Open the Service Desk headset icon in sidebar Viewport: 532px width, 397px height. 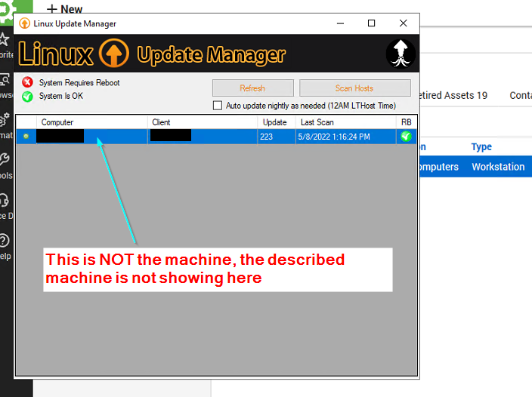point(5,200)
